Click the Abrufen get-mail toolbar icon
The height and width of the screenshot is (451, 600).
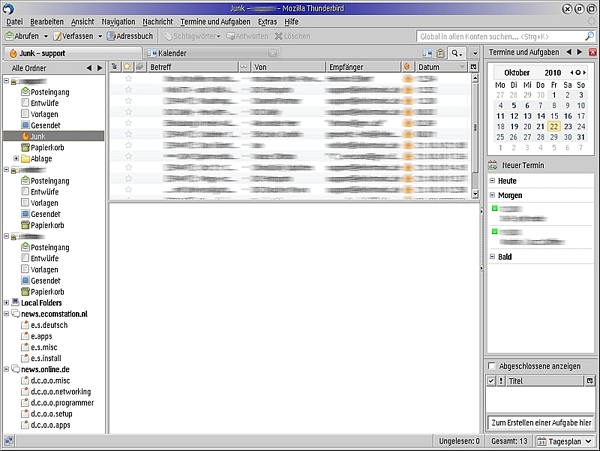coord(11,36)
